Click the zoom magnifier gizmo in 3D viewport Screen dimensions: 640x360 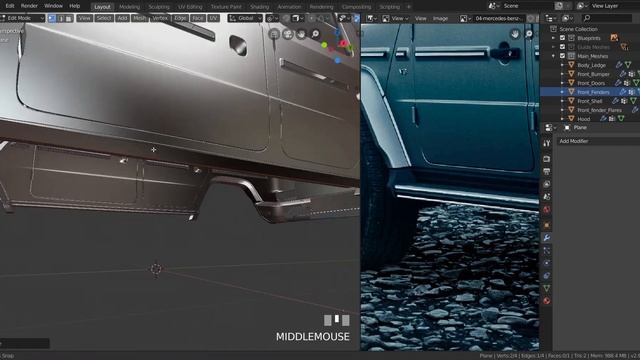[315, 34]
